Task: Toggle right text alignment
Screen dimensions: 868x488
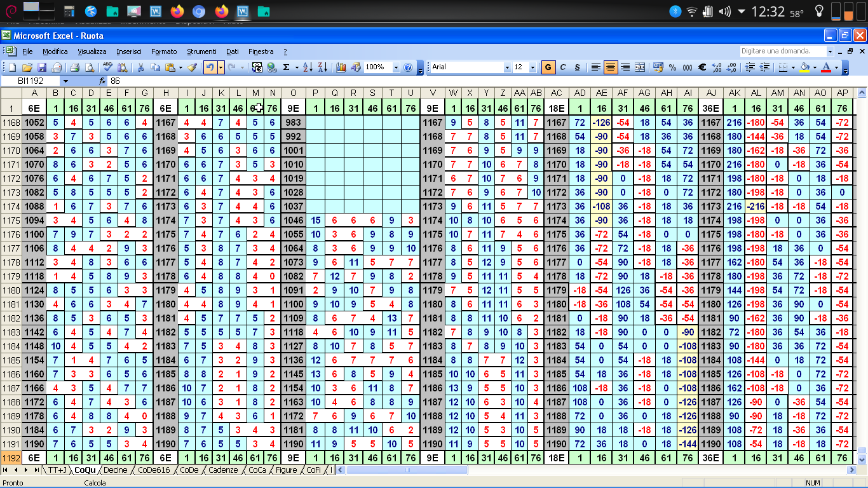Action: (625, 67)
